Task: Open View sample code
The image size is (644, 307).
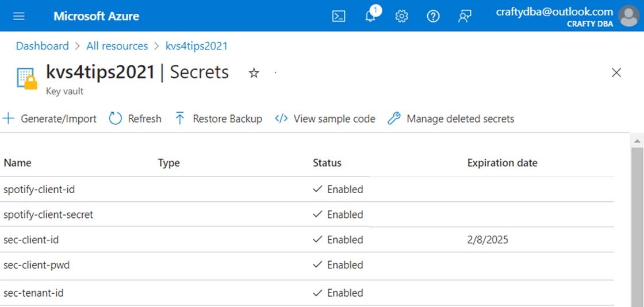Action: coord(325,119)
